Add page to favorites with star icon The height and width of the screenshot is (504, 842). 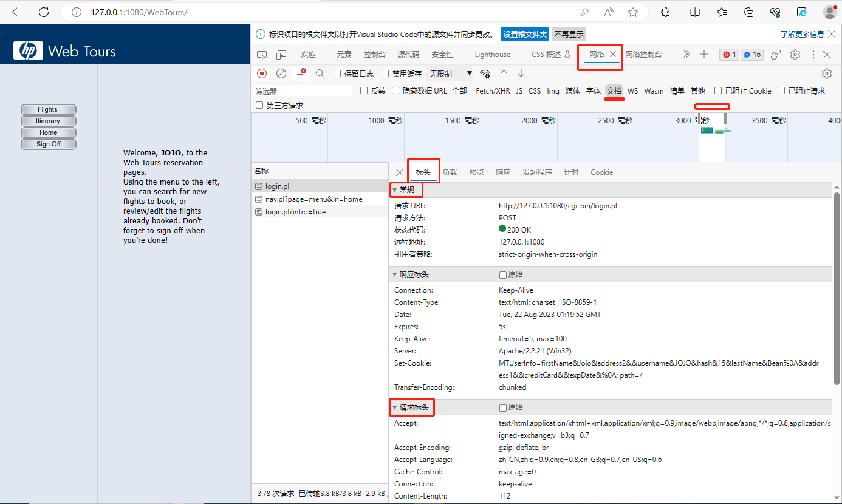pos(633,12)
